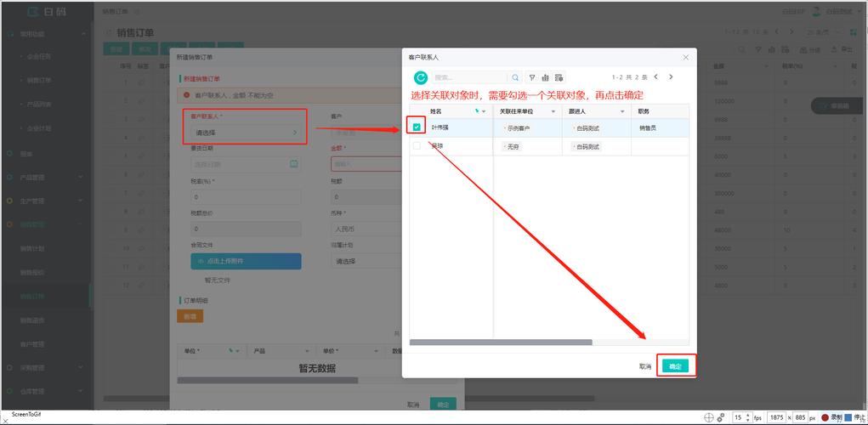Viewport: 868px width, 425px height.
Task: Click 取消 in 新建销售订单 dialog
Action: (x=413, y=405)
